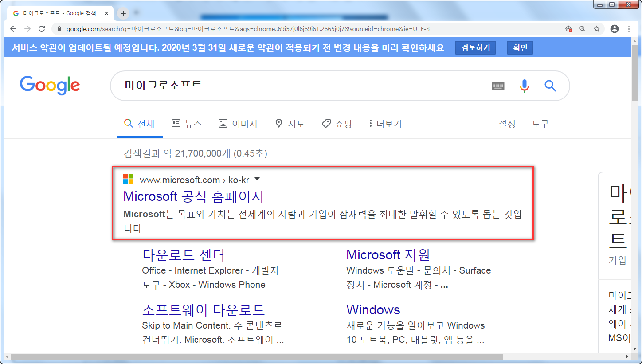642x364 pixels.
Task: Click the browser forward arrow
Action: point(27,29)
